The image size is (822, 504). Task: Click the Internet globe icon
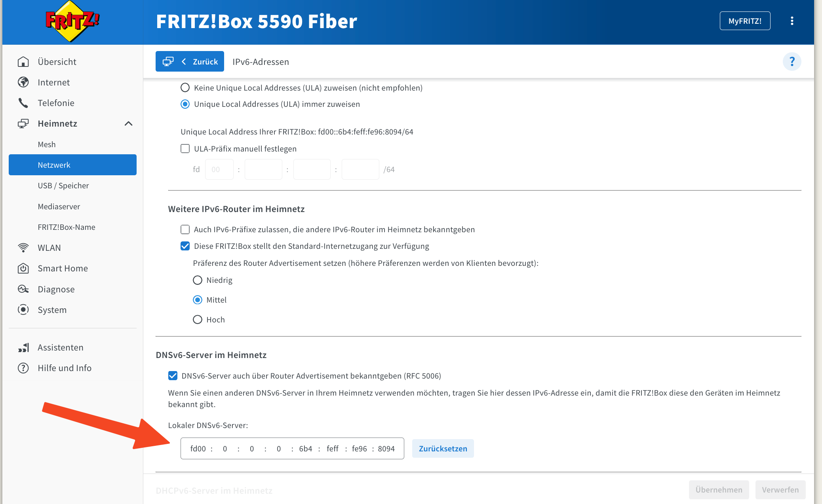click(x=23, y=82)
